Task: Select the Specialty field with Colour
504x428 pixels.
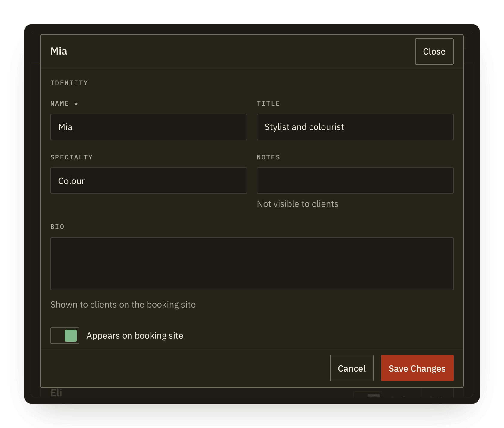Action: click(149, 180)
